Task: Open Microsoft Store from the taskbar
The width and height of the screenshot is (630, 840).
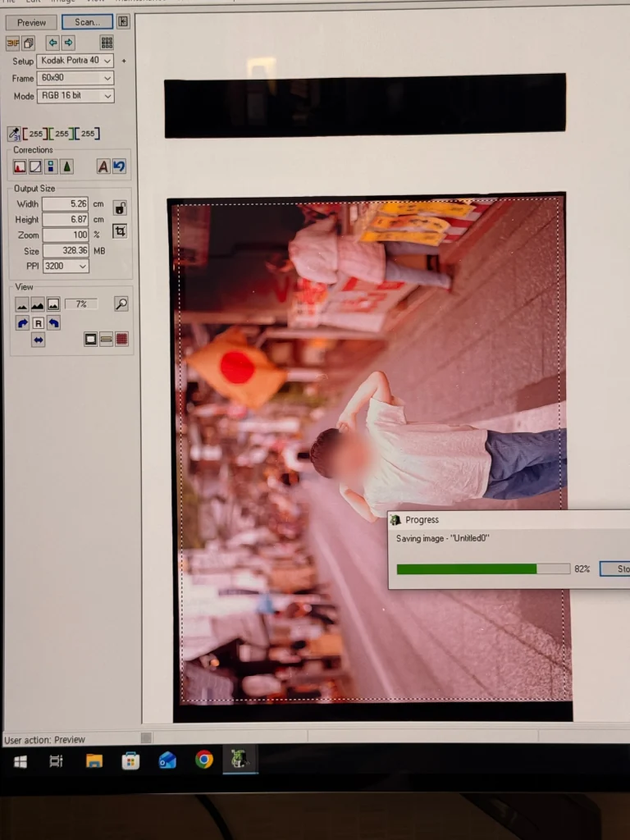Action: tap(130, 760)
